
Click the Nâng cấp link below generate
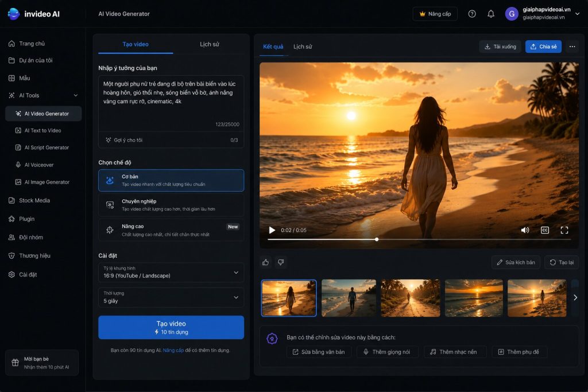[x=173, y=351]
